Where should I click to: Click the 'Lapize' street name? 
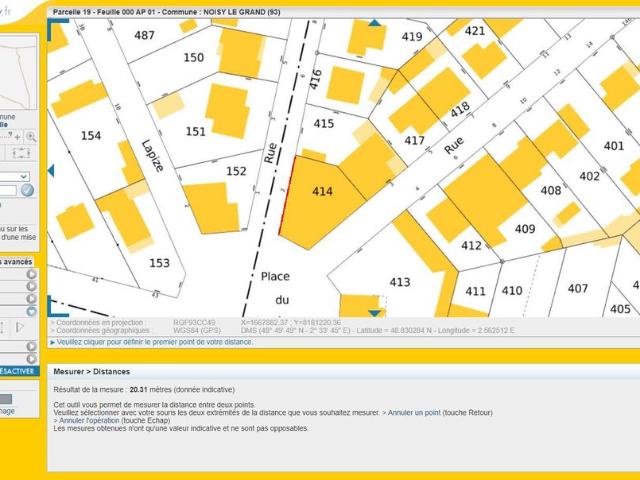153,156
